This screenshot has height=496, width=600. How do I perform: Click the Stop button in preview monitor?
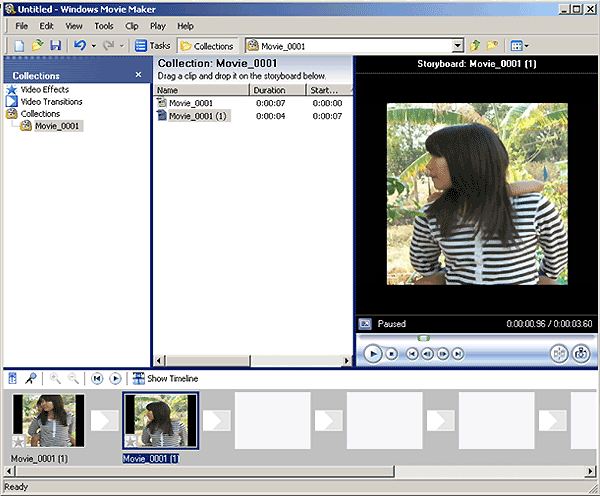click(x=391, y=354)
